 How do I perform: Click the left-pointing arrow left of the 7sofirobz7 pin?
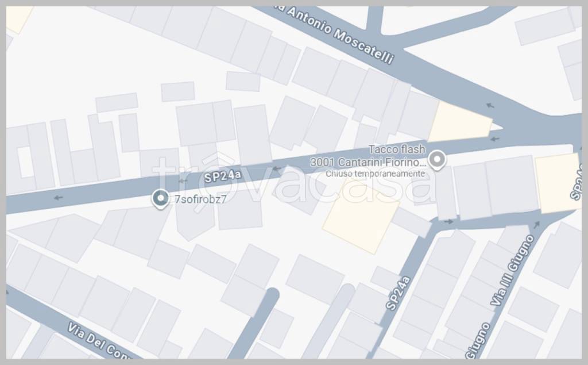pyautogui.click(x=58, y=198)
